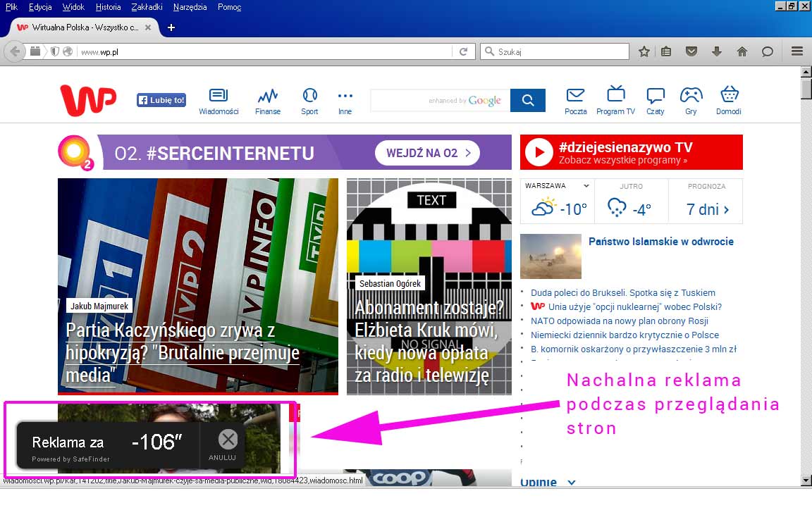Click the browser Back arrow button
The width and height of the screenshot is (812, 515).
[15, 51]
